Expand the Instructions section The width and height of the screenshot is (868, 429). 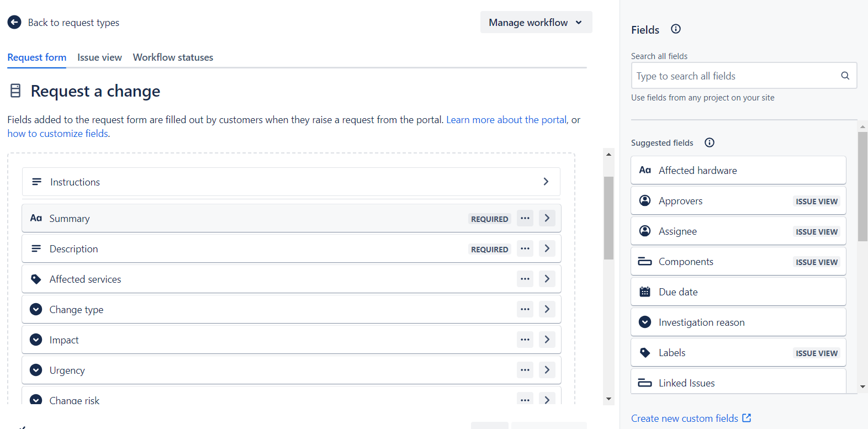[x=546, y=182]
